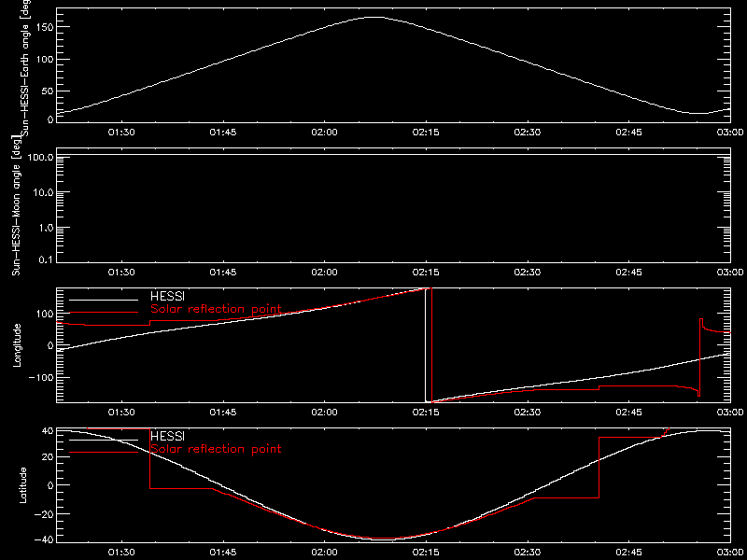
Task: Click the HESSI legend text in Longitude plot
Action: pos(167,297)
